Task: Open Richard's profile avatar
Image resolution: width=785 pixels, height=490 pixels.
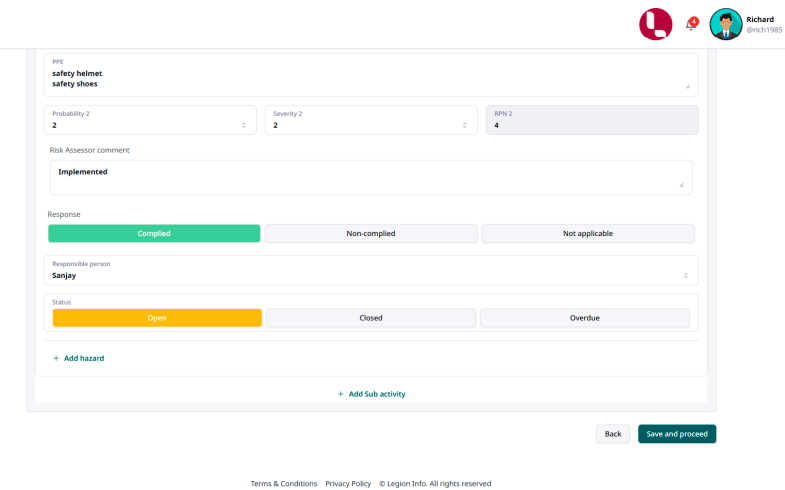Action: [726, 24]
